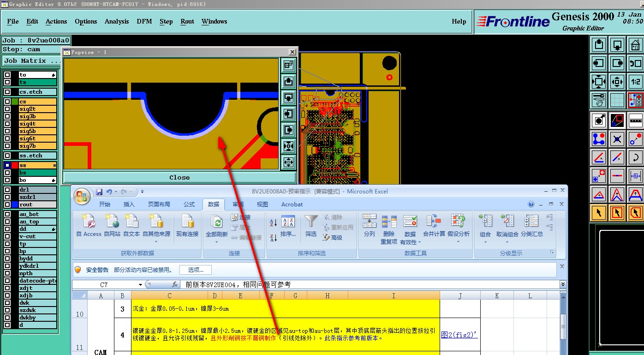Click the top icon in Popview side toolbar
Image resolution: width=644 pixels, height=355 pixels.
tap(288, 66)
